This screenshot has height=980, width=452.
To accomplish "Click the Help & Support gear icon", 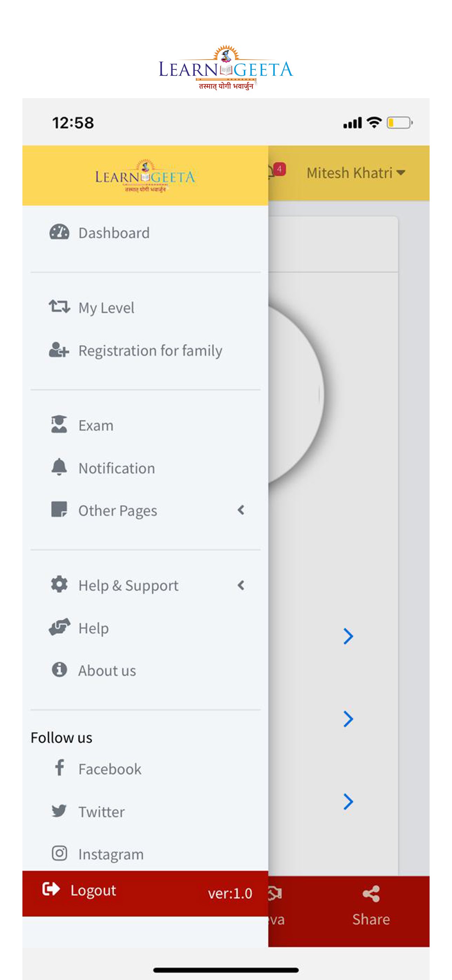I will (x=59, y=584).
